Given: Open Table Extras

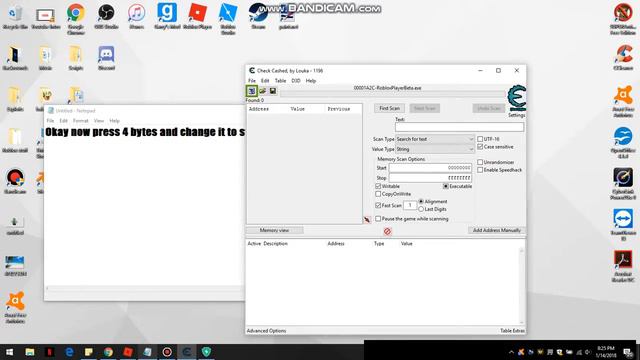Looking at the screenshot, I should click(513, 331).
